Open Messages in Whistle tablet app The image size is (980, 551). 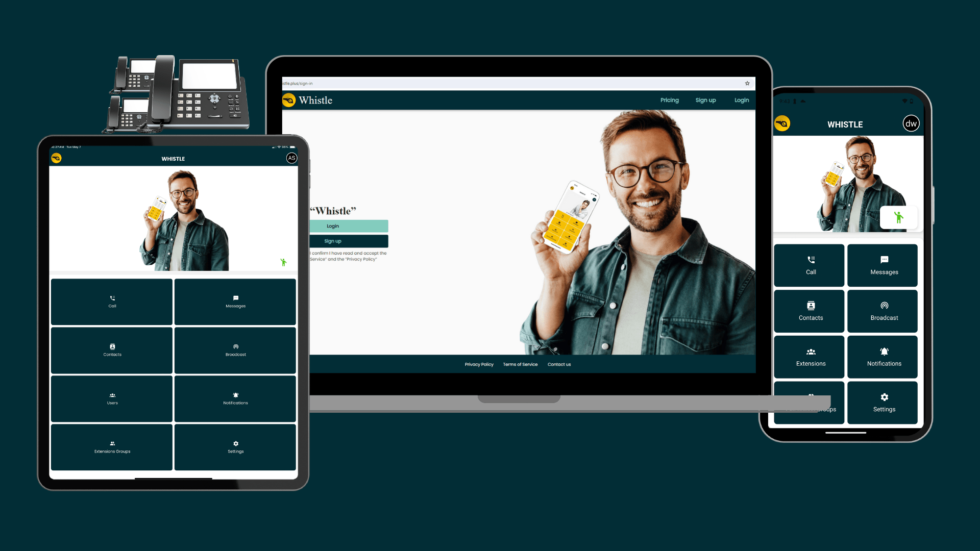click(x=236, y=302)
